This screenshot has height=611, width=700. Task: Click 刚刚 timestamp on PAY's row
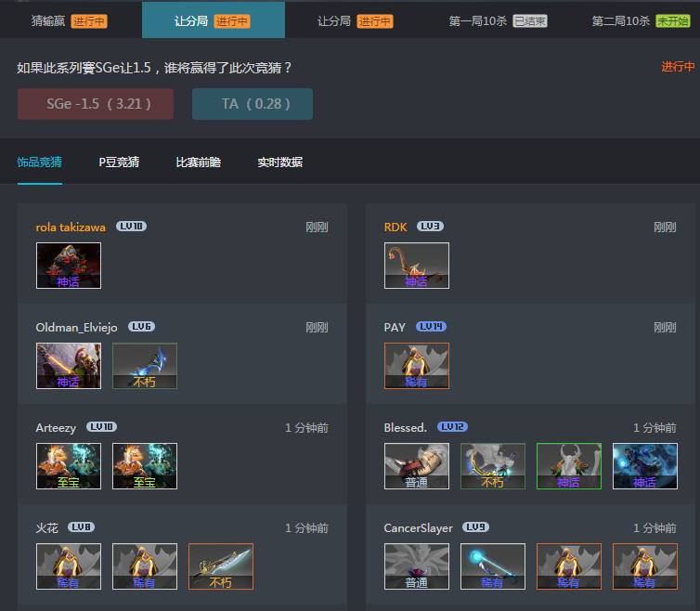click(x=665, y=328)
